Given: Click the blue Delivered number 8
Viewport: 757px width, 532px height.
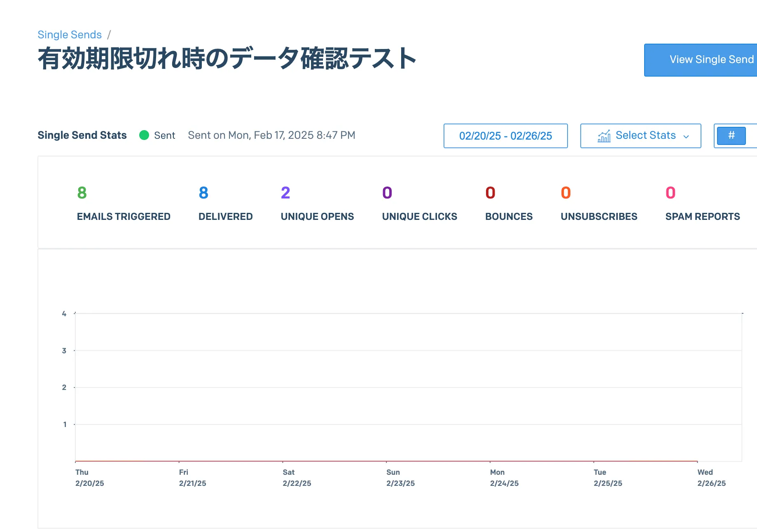Looking at the screenshot, I should (x=203, y=193).
